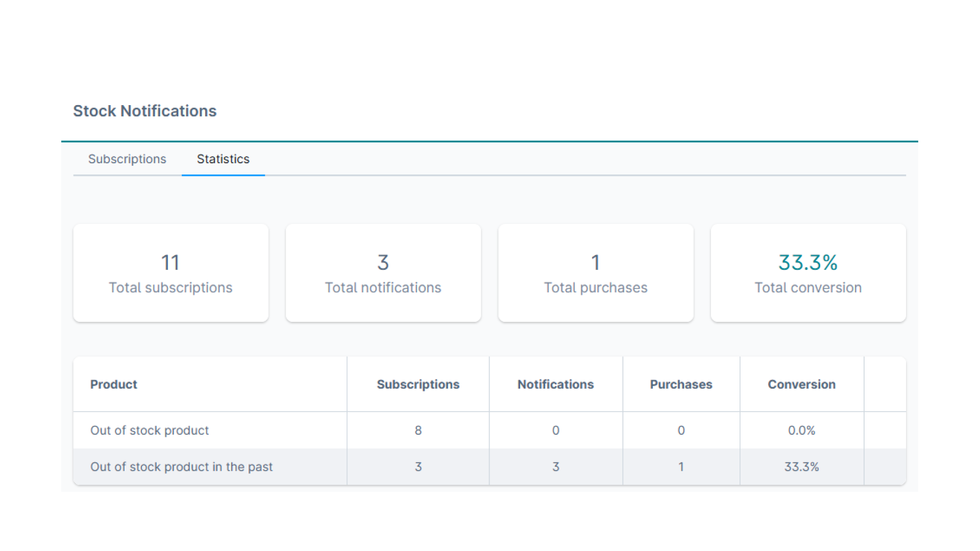Click purchases value 1 in second row
Image resolution: width=980 pixels, height=551 pixels.
pyautogui.click(x=681, y=467)
